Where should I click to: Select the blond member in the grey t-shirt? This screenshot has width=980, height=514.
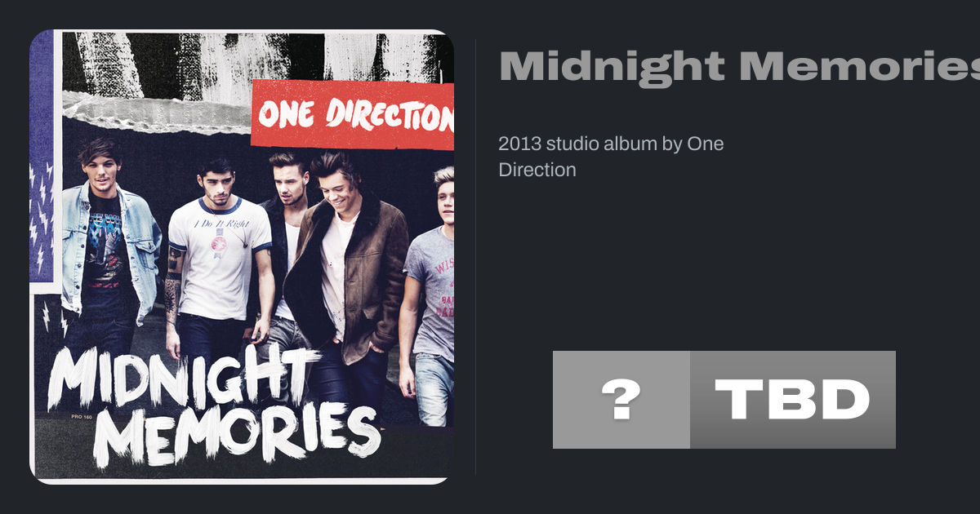tap(430, 294)
